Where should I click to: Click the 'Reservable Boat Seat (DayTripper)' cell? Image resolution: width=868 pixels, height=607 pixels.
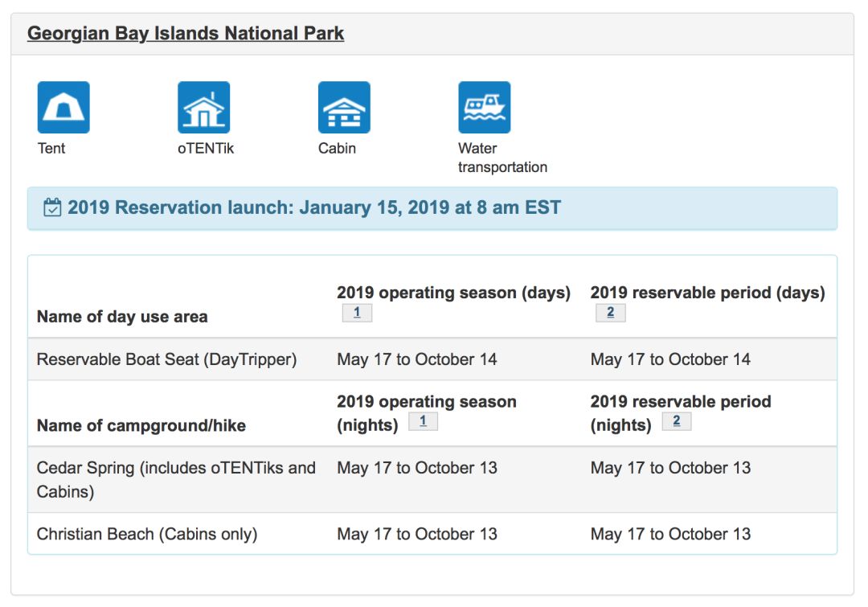click(x=166, y=359)
